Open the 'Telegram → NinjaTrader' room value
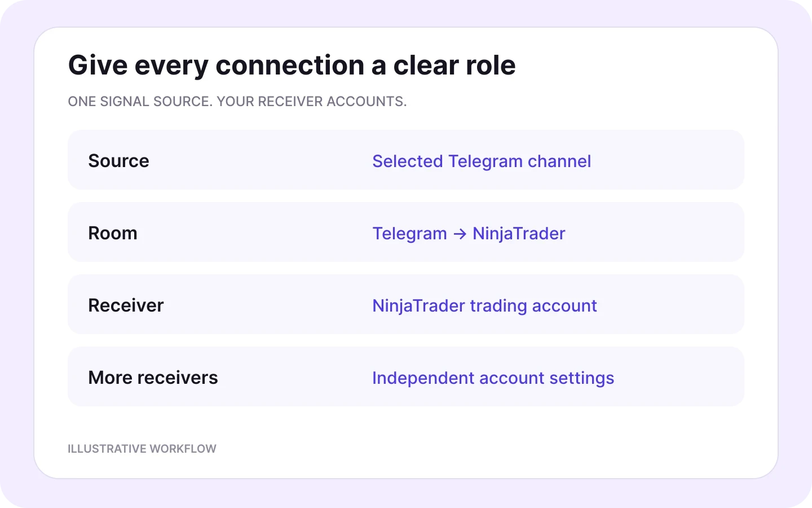Viewport: 812px width, 508px height. coord(469,234)
